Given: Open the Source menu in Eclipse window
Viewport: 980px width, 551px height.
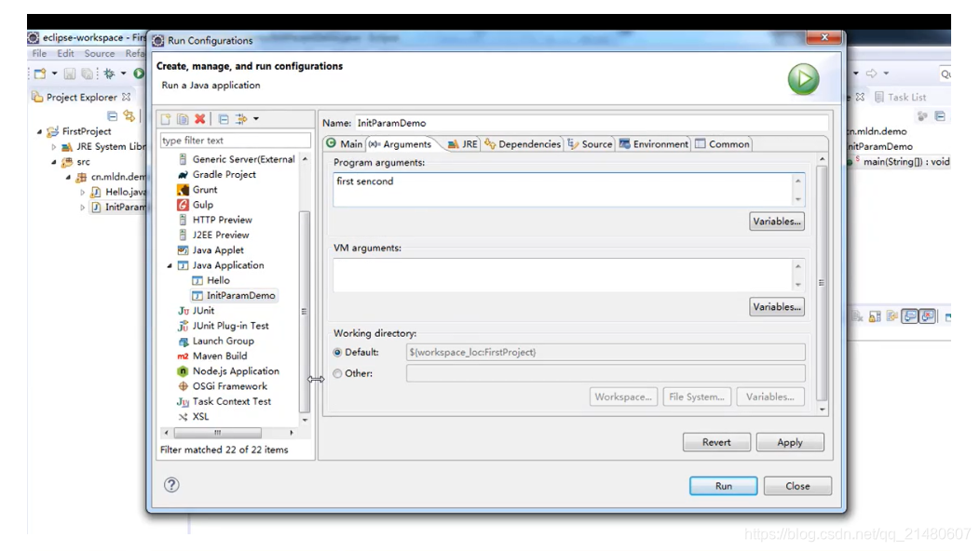Looking at the screenshot, I should coord(100,54).
